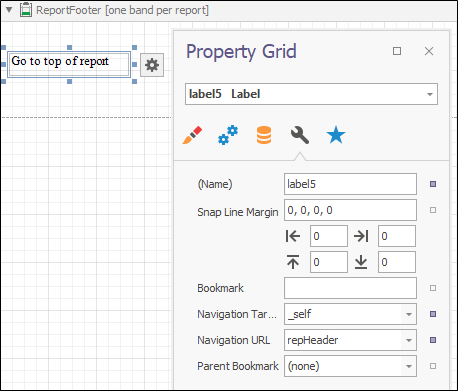Open the Appearance tab with the paintbrush icon
The height and width of the screenshot is (391, 458).
(x=192, y=135)
